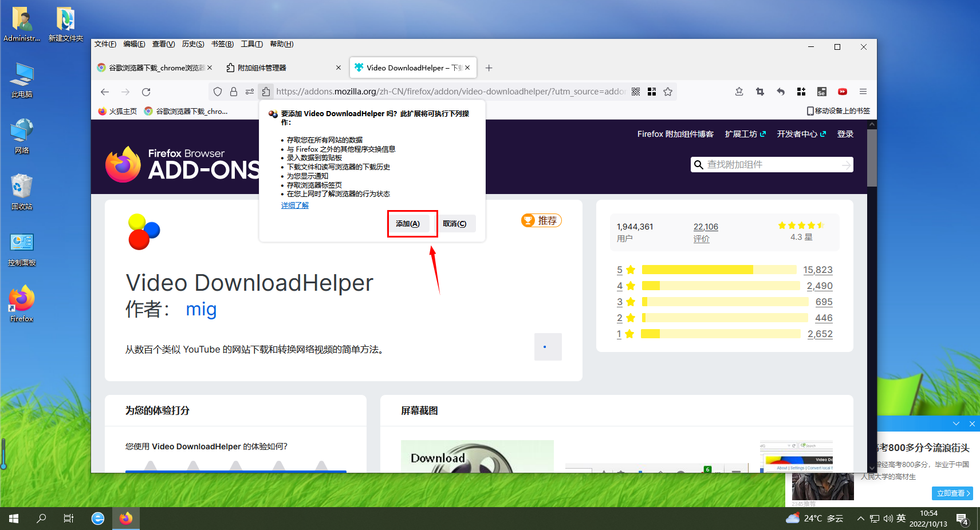This screenshot has width=980, height=530.
Task: Open the 详细了解 link in the dialog
Action: point(295,205)
